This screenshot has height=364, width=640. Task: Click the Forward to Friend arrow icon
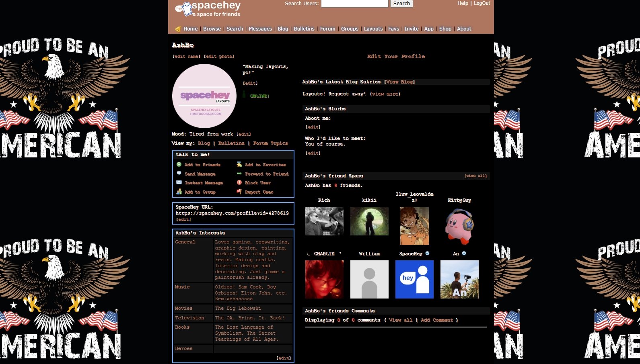tap(239, 174)
